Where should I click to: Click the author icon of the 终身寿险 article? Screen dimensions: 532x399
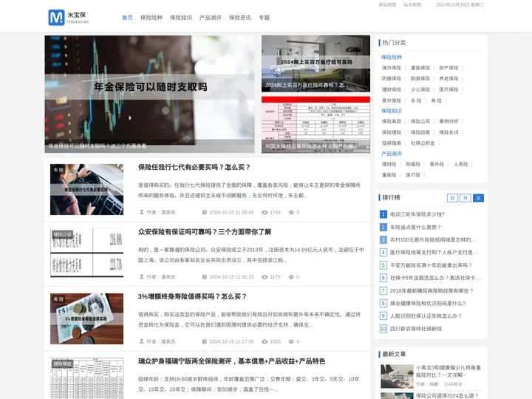(141, 341)
